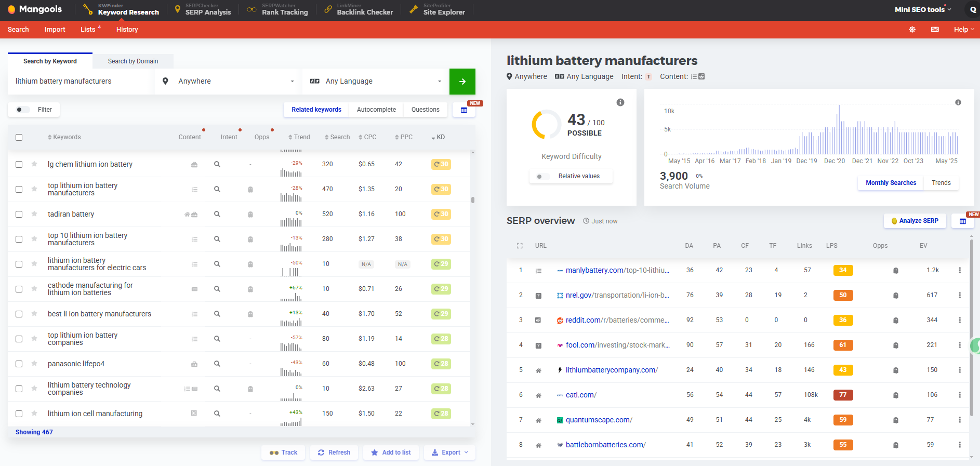Click LPS 77 badge for catl.com

(843, 395)
